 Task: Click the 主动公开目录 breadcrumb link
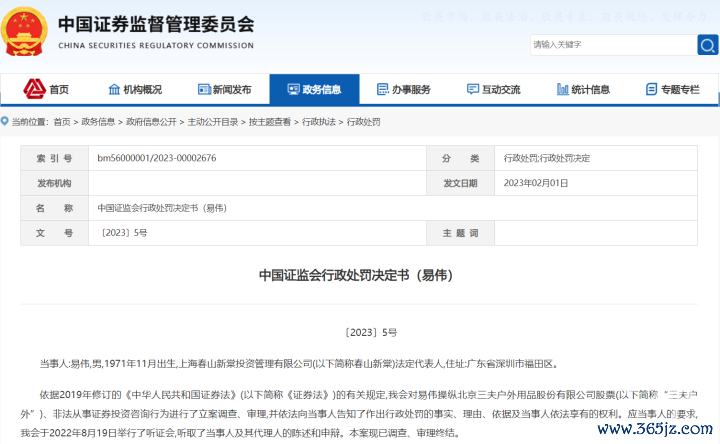[x=213, y=122]
